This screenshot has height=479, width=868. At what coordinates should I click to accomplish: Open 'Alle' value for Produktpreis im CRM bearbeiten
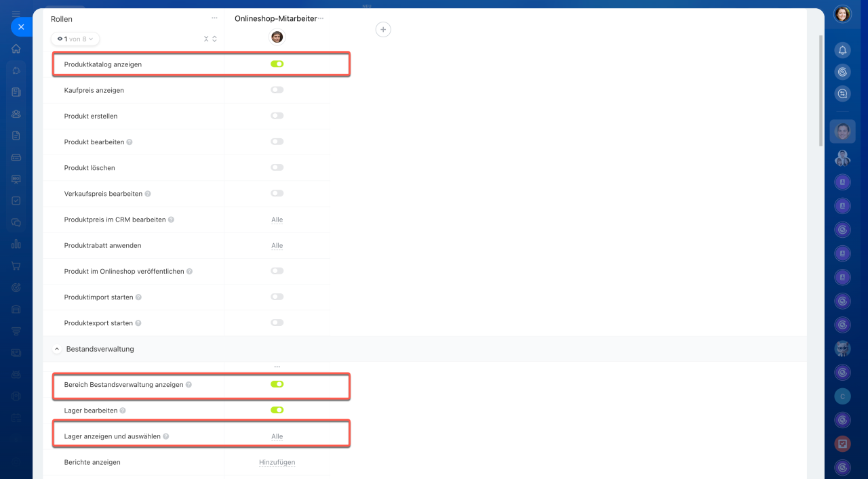point(277,220)
